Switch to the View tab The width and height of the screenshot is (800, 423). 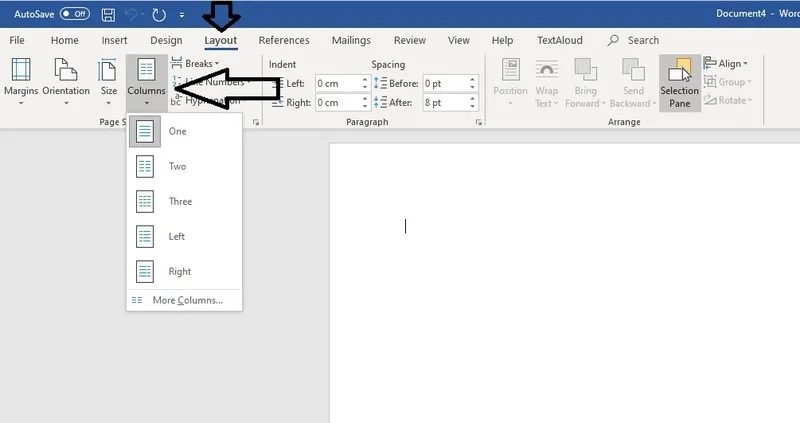[459, 40]
